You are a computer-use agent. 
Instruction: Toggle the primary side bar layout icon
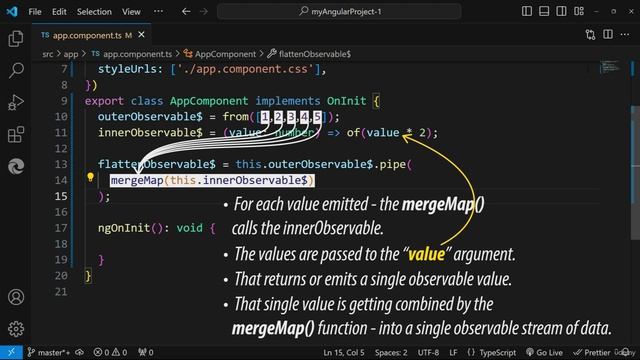click(x=527, y=11)
